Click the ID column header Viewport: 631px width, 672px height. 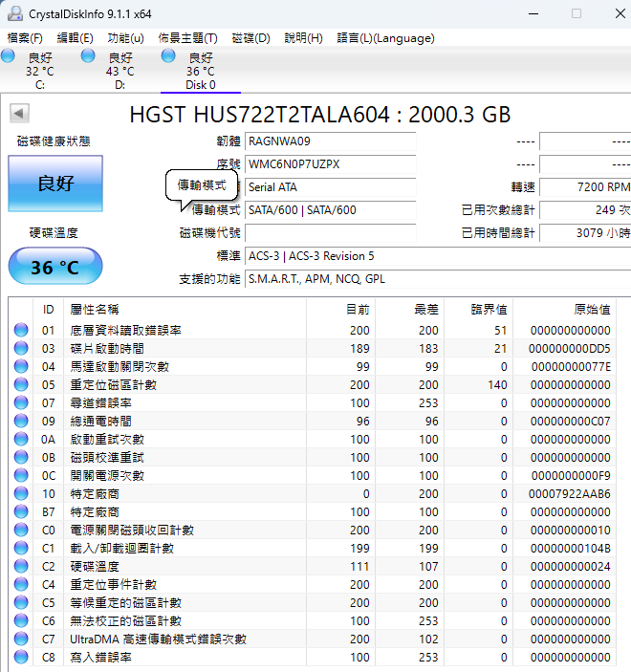point(48,309)
